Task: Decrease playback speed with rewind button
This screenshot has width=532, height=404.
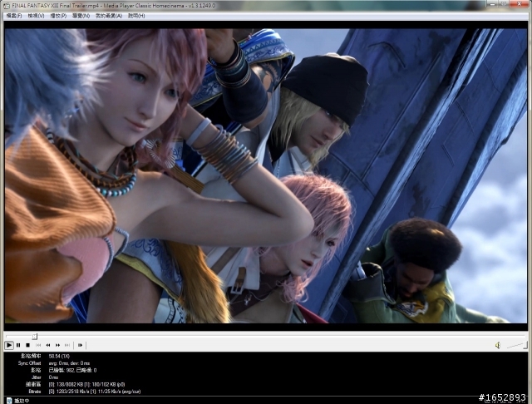Action: (x=48, y=345)
